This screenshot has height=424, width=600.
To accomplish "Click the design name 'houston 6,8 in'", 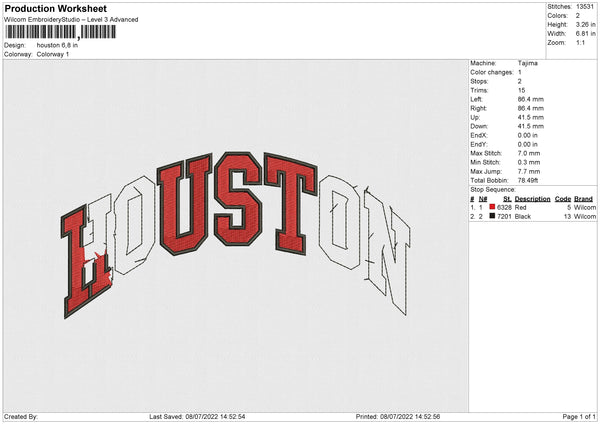I will pos(57,45).
